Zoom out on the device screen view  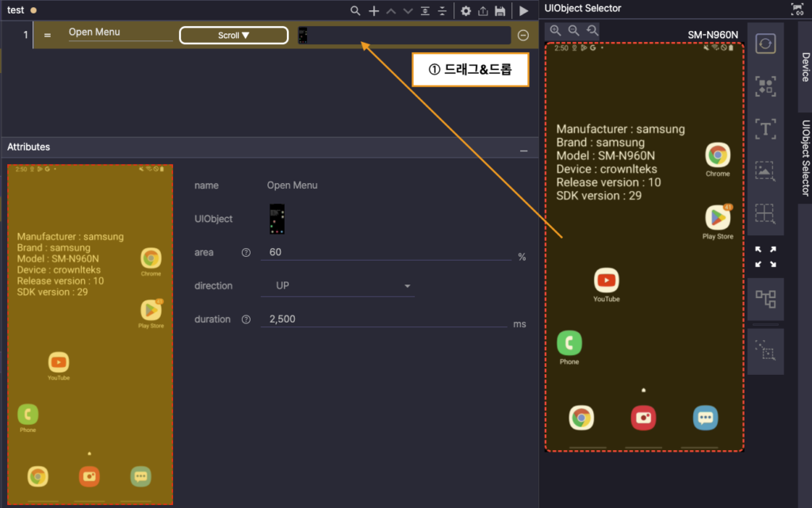pos(573,30)
